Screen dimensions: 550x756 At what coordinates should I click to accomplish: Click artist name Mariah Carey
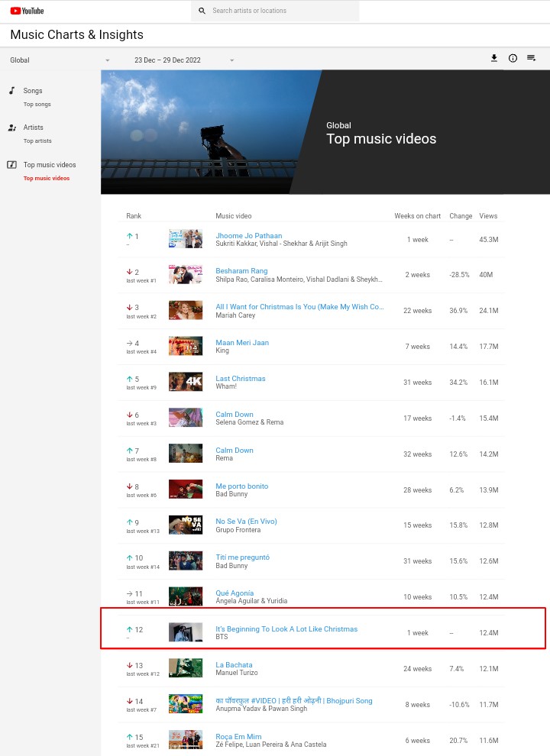[235, 315]
